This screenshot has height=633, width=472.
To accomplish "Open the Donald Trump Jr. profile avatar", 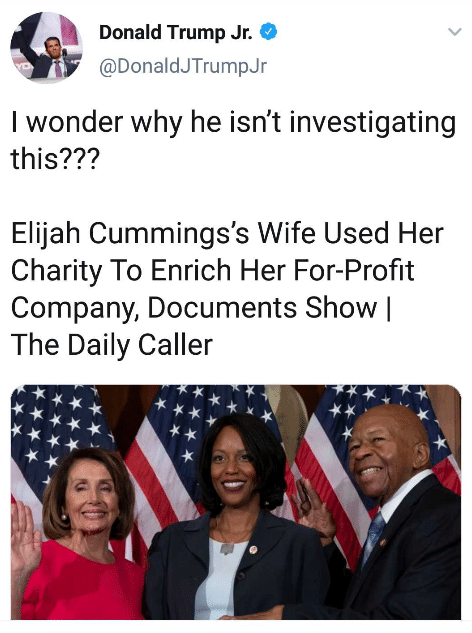I will 46,48.
